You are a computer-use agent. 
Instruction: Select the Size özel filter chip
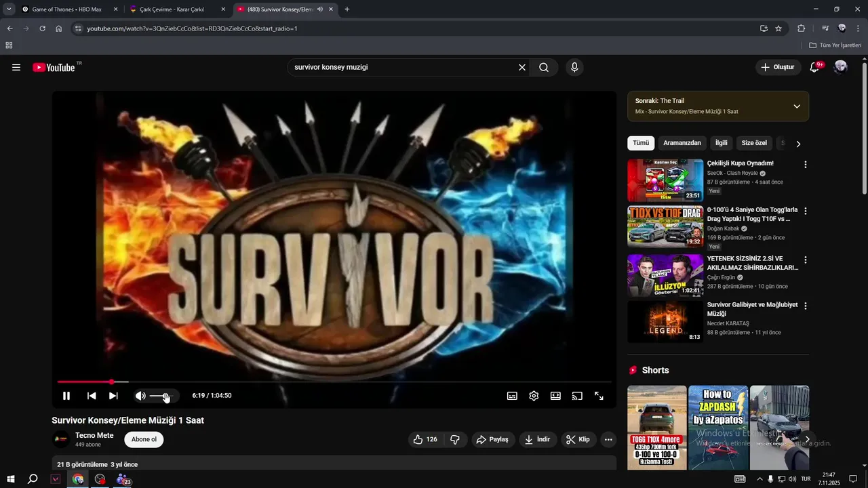pos(754,143)
